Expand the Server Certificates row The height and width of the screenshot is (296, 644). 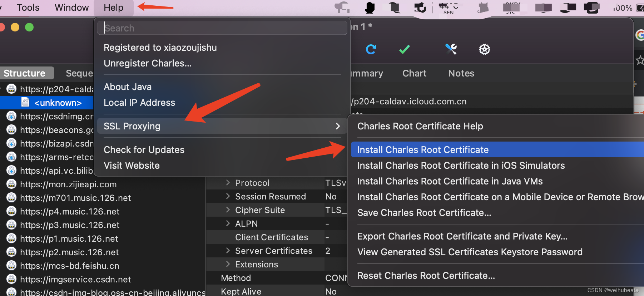[x=228, y=251]
